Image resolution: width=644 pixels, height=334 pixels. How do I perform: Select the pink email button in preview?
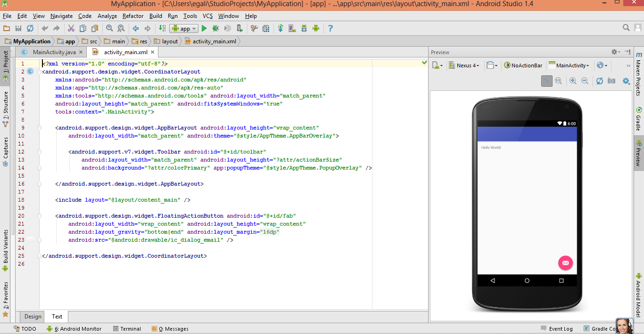pyautogui.click(x=566, y=263)
